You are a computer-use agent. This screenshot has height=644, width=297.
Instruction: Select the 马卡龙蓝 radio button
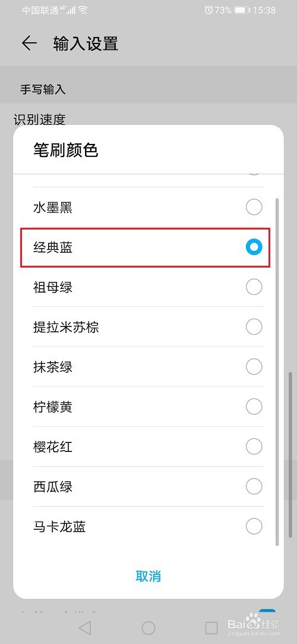[254, 526]
